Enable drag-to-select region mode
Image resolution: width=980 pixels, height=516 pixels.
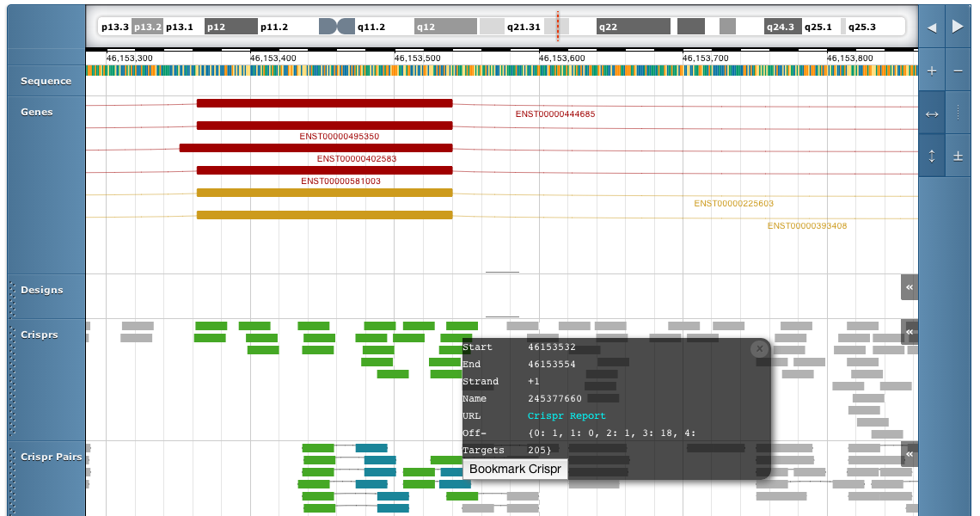pyautogui.click(x=959, y=114)
